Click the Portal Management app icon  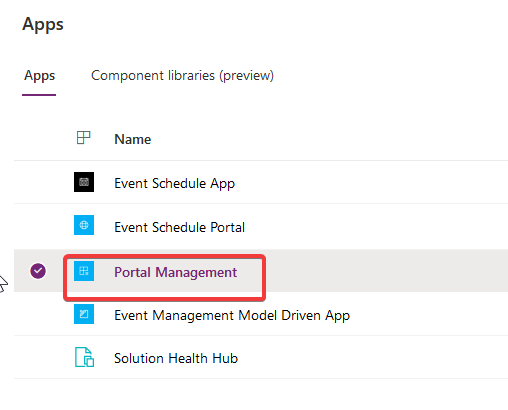84,271
